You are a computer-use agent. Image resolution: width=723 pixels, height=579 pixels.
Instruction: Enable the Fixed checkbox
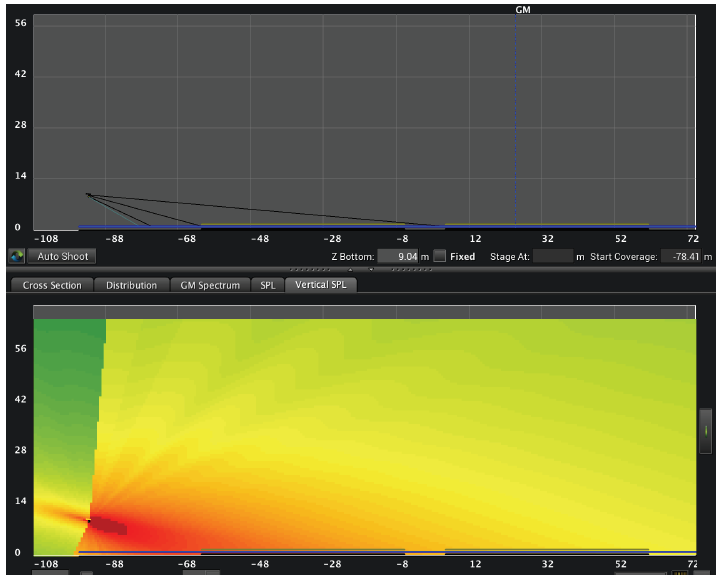click(x=440, y=257)
